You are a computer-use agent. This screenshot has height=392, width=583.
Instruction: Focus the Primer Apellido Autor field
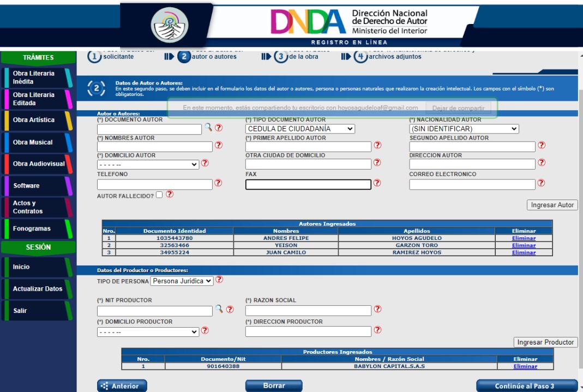(308, 147)
